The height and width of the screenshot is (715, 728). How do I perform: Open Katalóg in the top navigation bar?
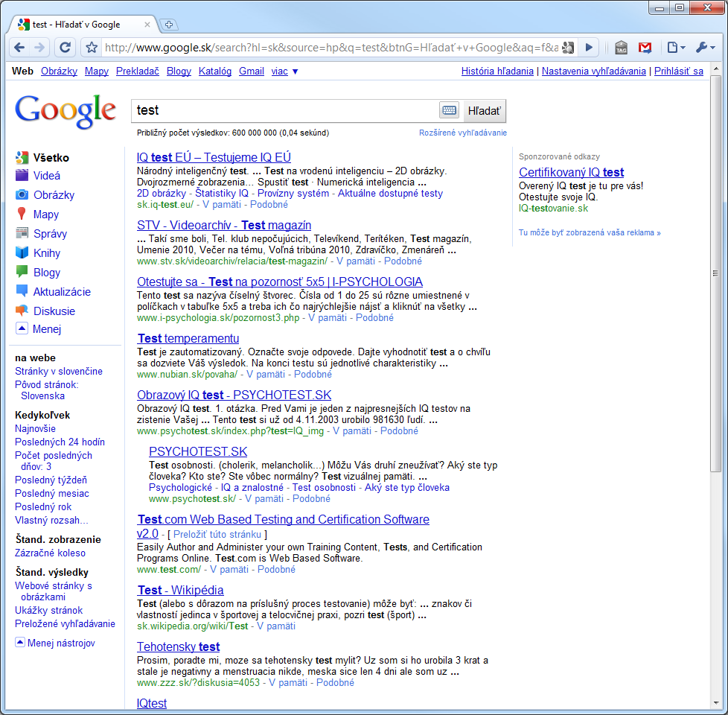(x=215, y=71)
